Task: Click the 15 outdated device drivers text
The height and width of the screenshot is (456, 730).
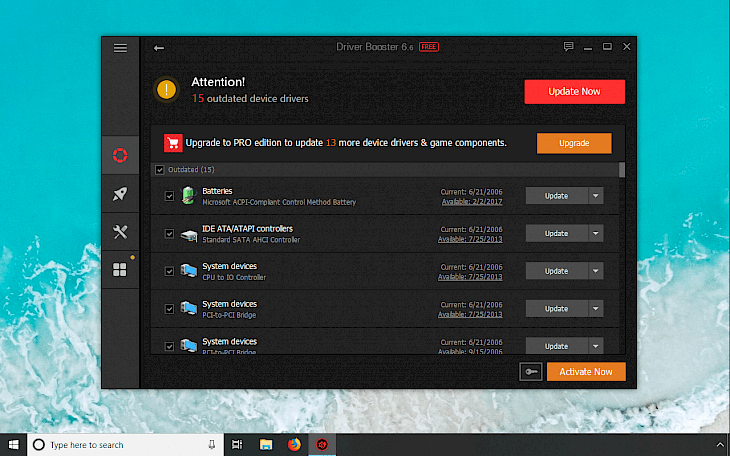Action: (x=250, y=99)
